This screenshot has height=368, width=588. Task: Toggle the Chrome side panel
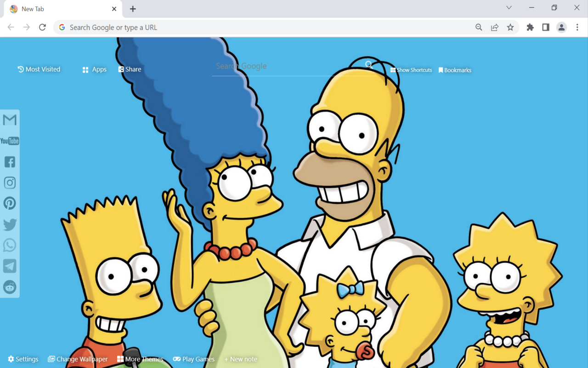[545, 27]
